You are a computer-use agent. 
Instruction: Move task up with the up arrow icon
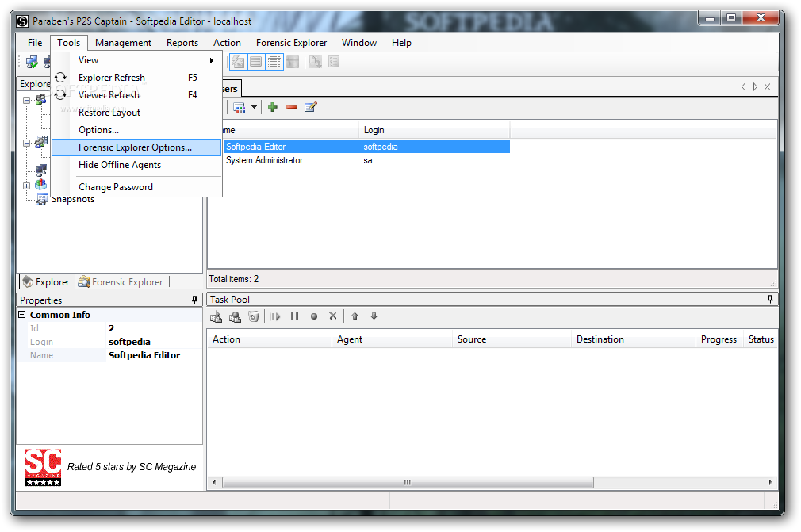click(355, 316)
